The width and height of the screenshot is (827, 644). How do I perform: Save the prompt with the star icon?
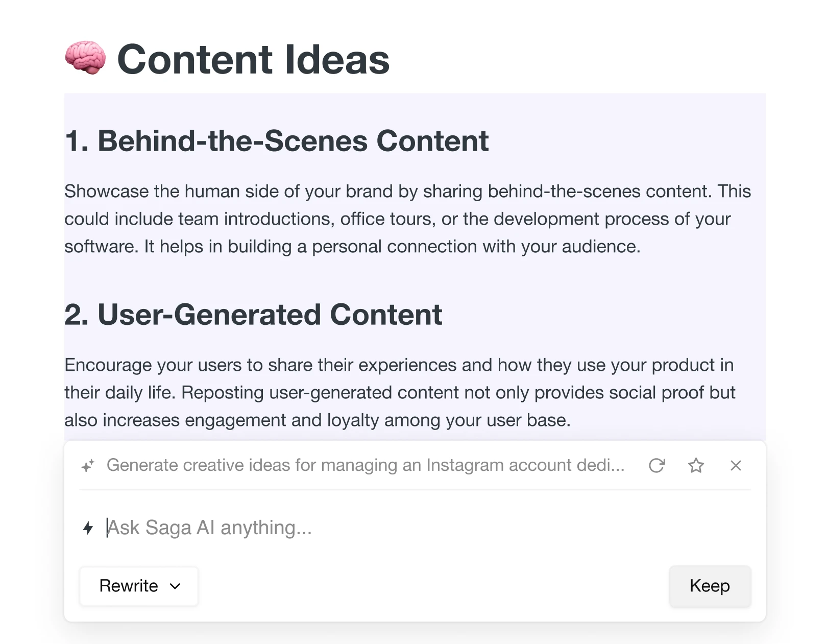(x=696, y=465)
